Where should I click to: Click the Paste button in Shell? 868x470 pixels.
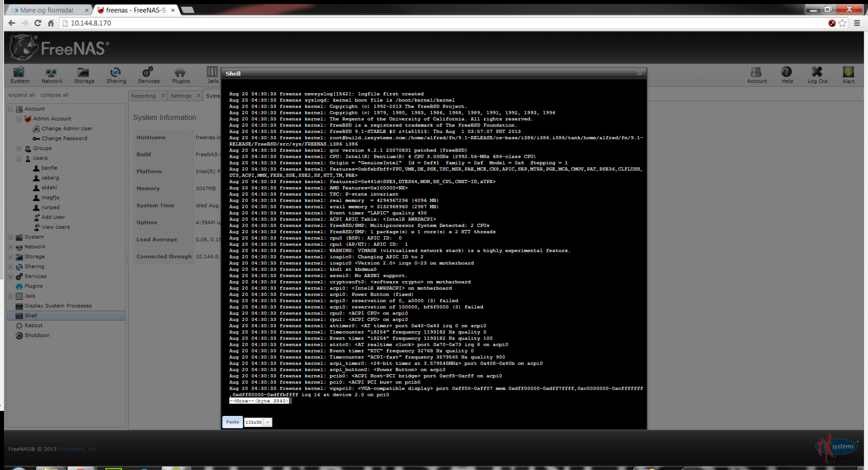tap(232, 422)
